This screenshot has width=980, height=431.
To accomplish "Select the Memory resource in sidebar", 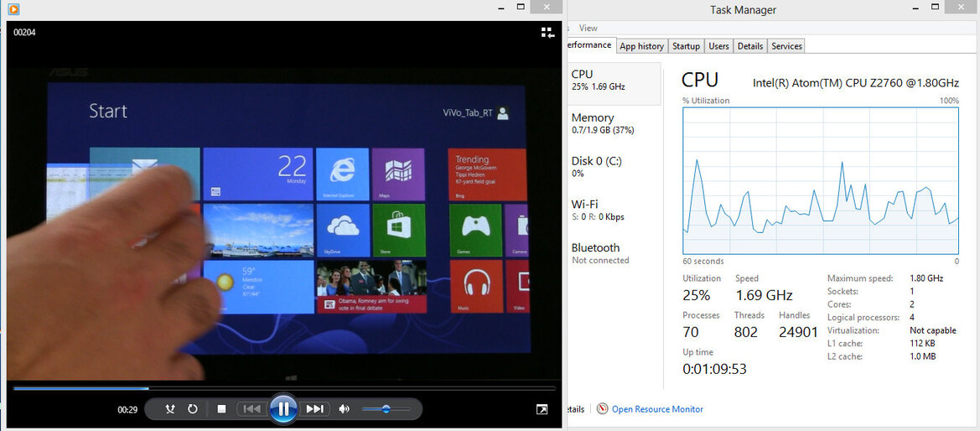I will (614, 123).
